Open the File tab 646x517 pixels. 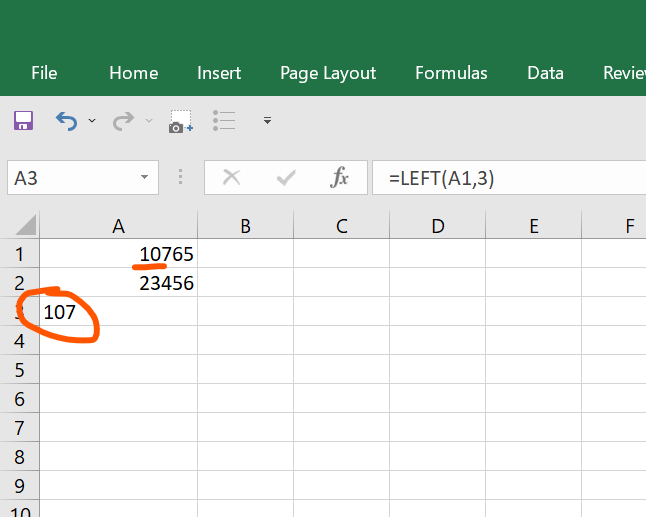pos(44,73)
